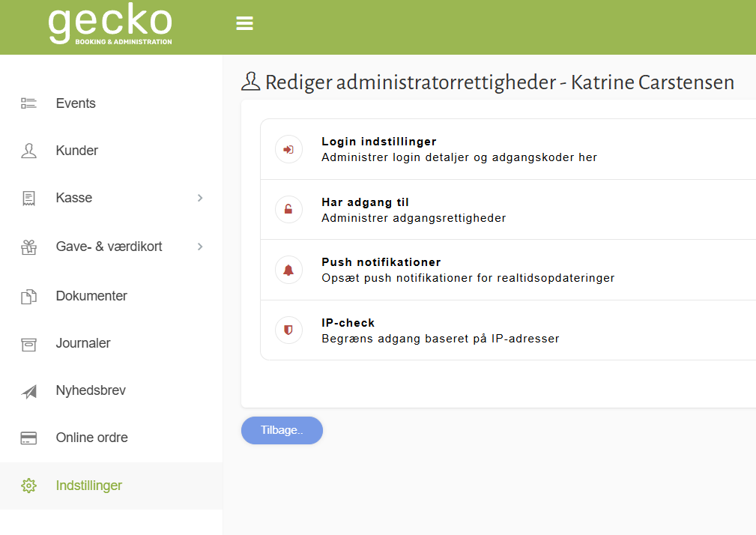Click the gift icon beside Gave- & værdikort

coord(28,246)
